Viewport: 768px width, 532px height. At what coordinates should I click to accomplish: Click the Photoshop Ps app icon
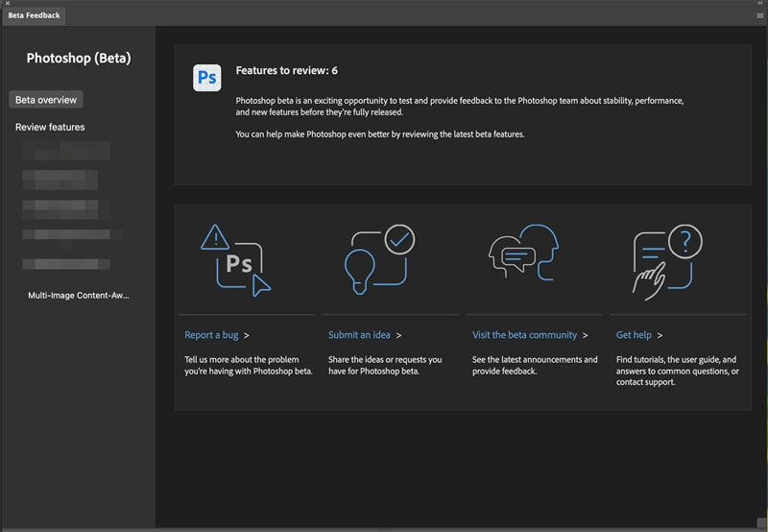pyautogui.click(x=206, y=78)
